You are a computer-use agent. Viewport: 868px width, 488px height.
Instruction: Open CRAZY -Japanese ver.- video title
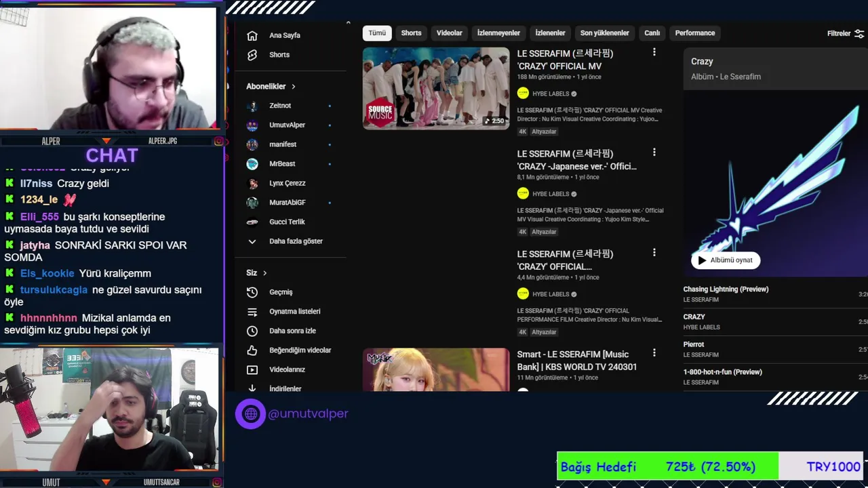click(576, 160)
